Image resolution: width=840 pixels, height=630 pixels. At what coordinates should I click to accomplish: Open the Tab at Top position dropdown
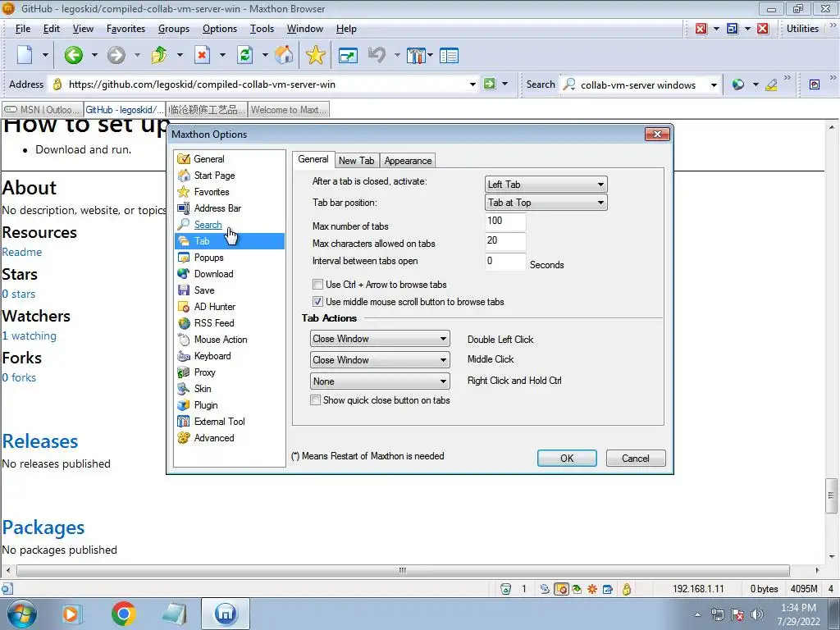coord(546,203)
